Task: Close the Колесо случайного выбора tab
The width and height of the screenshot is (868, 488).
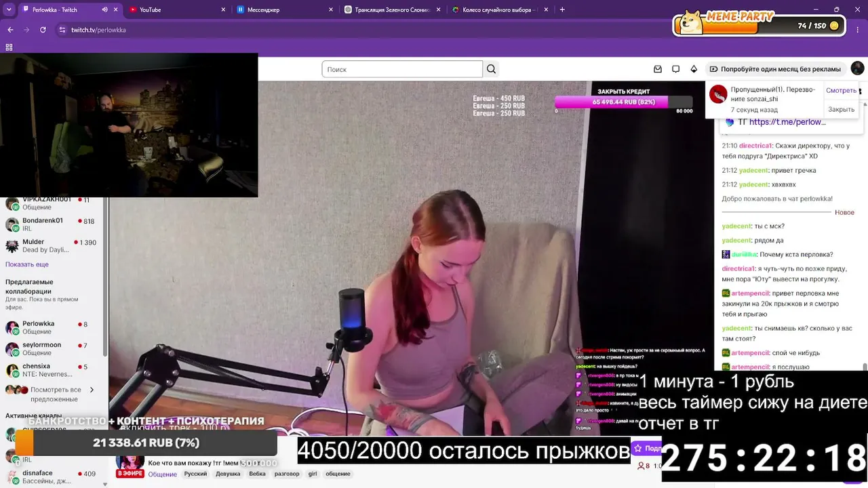Action: coord(546,9)
